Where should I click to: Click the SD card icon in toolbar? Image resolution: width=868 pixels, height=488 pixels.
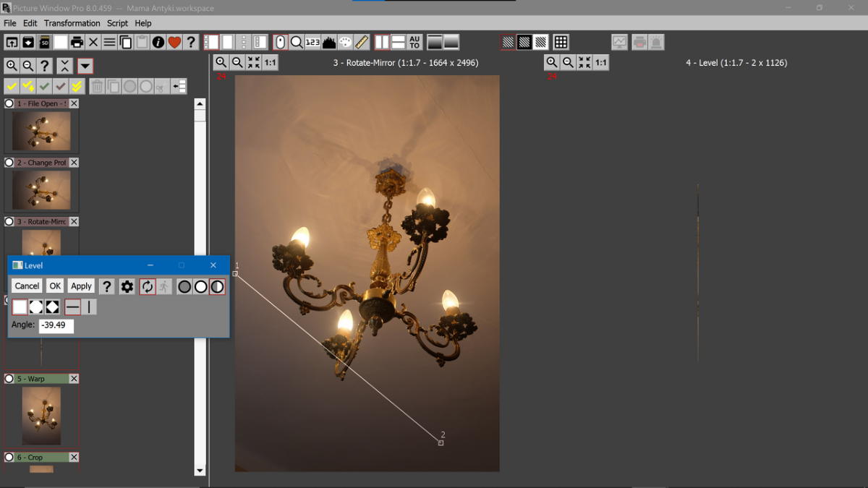coord(44,42)
